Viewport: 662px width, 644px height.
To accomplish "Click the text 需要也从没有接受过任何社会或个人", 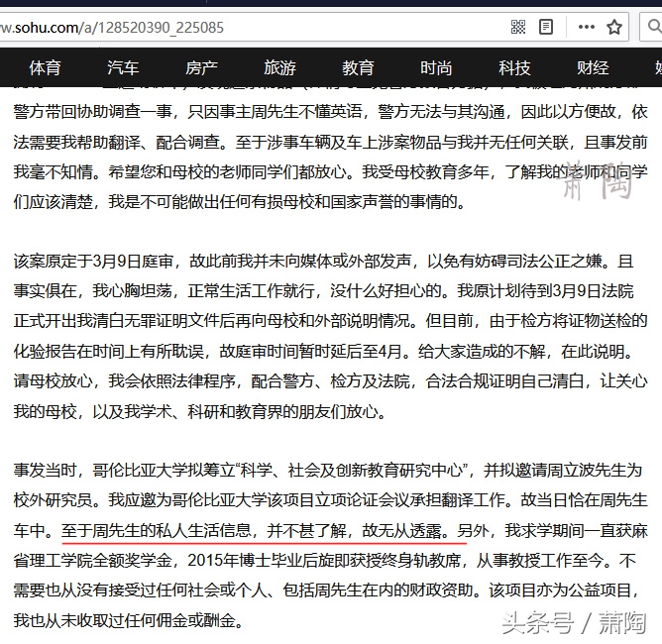I will pos(140,590).
